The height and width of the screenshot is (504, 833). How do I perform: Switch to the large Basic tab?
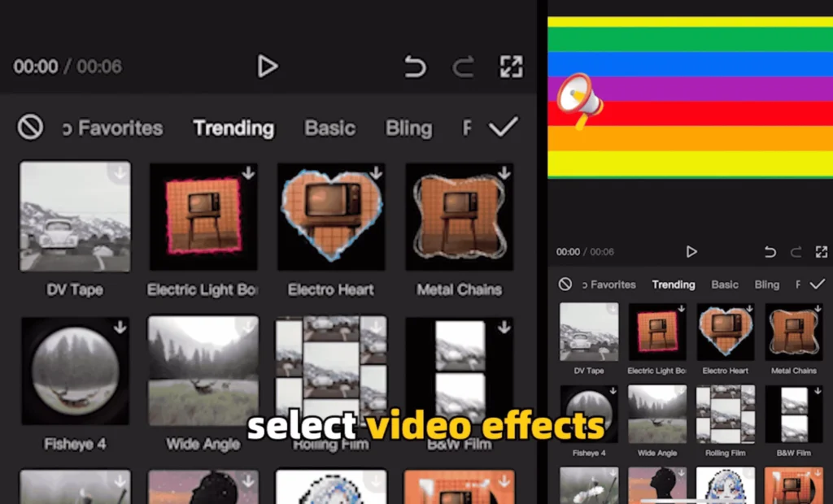329,128
